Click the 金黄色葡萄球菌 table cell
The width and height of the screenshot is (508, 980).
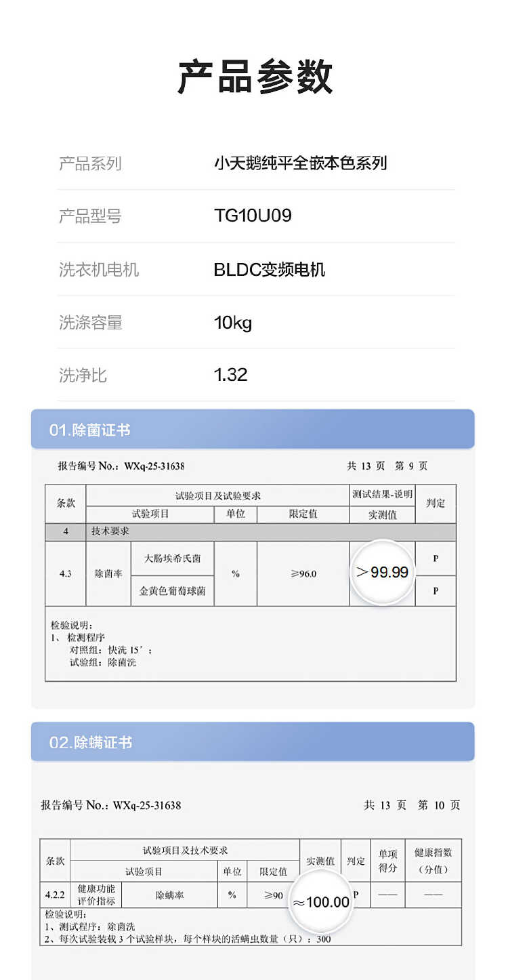[172, 591]
